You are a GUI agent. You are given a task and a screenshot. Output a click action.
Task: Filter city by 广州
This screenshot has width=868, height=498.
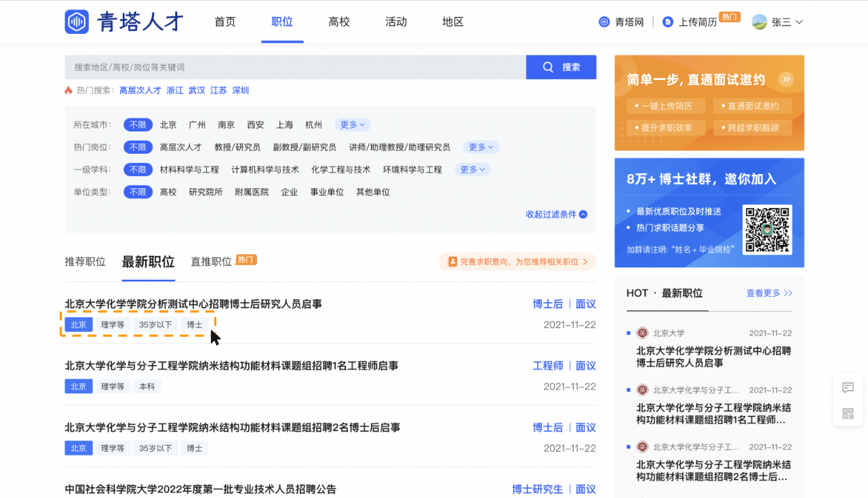point(197,125)
